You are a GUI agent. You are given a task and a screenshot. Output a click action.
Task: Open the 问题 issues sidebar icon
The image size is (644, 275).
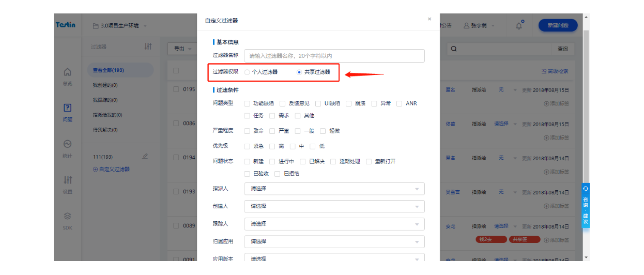point(67,108)
